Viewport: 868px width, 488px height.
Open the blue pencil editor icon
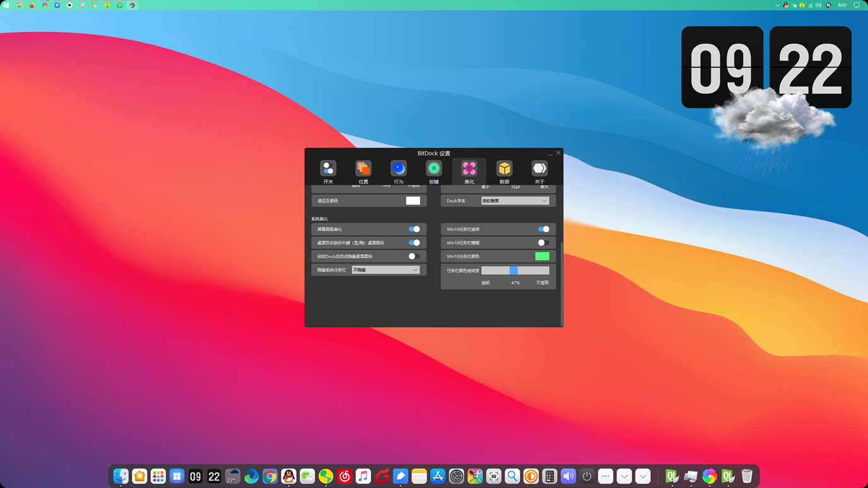click(401, 476)
